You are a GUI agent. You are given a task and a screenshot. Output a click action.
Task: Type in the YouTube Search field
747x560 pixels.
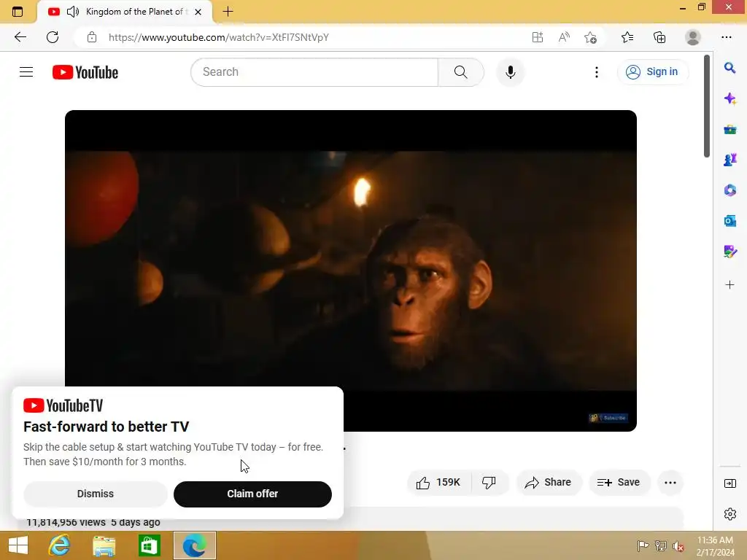point(314,72)
